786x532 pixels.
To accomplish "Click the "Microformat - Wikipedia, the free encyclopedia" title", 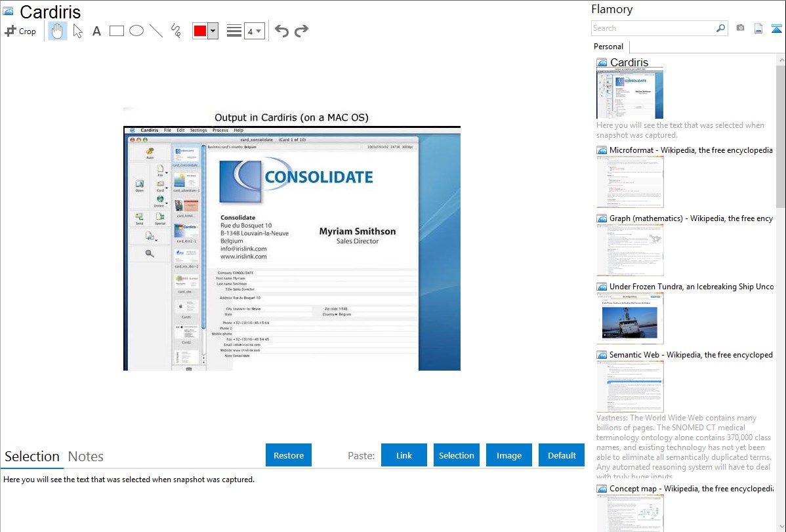I will pyautogui.click(x=692, y=150).
